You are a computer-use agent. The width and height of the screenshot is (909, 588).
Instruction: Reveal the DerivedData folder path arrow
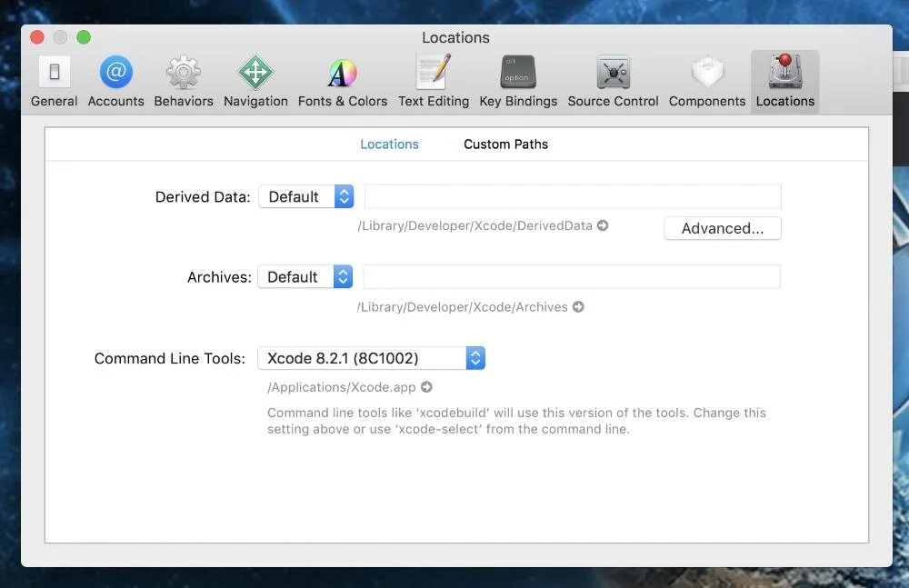point(603,224)
